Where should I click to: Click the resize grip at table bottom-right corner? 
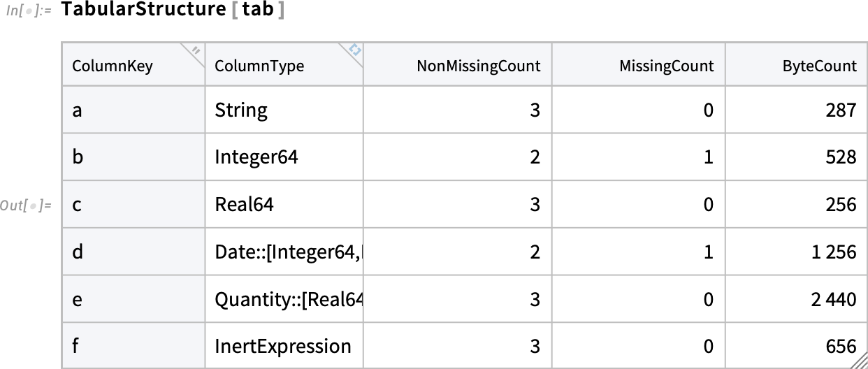[x=859, y=361]
